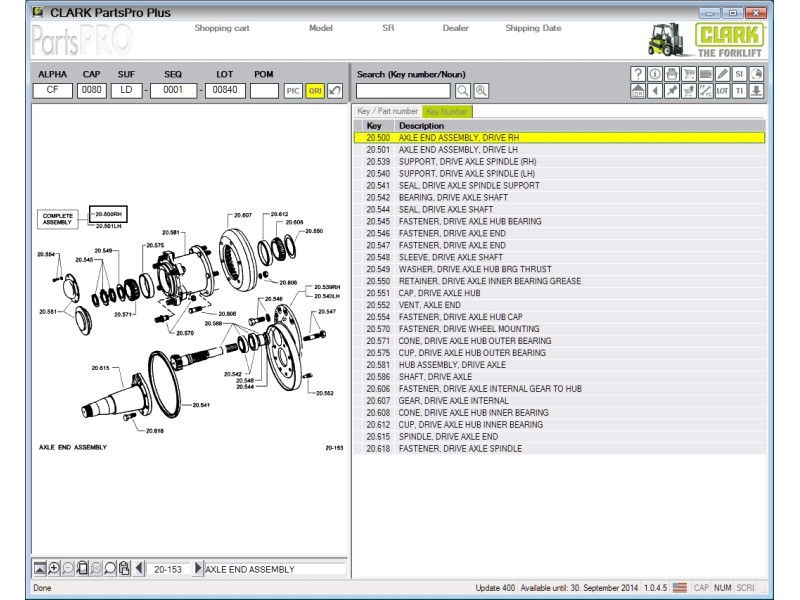Switch to Key / Part number tab

click(x=387, y=111)
